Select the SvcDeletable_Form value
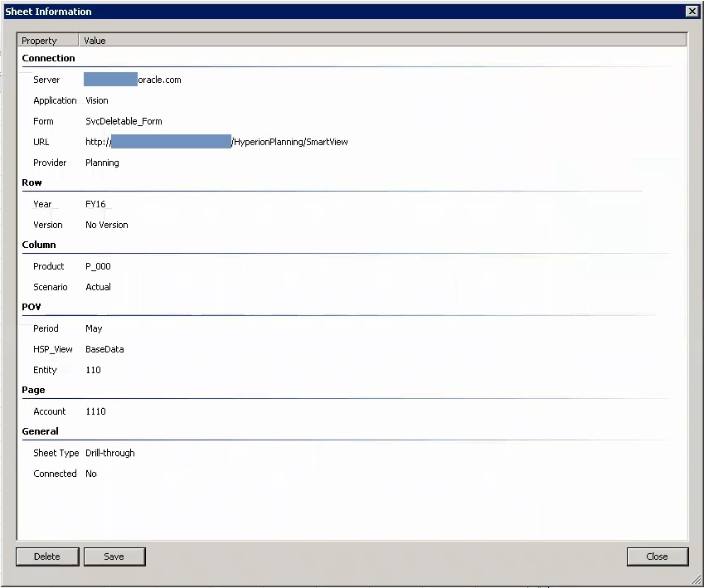 tap(124, 121)
